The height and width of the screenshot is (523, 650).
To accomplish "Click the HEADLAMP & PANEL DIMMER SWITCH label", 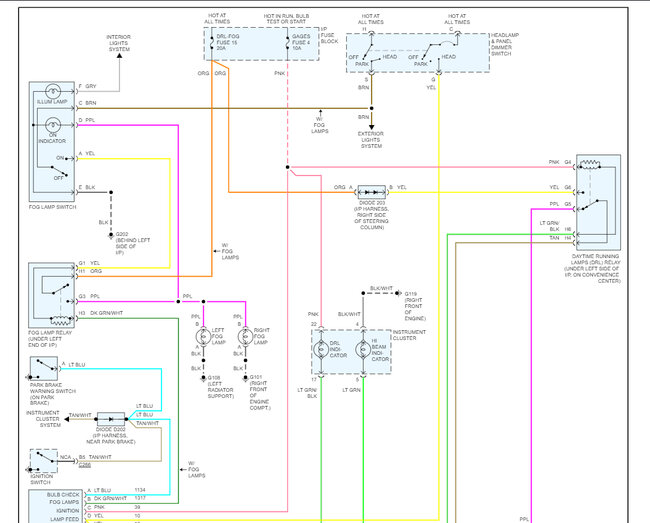I will 505,44.
